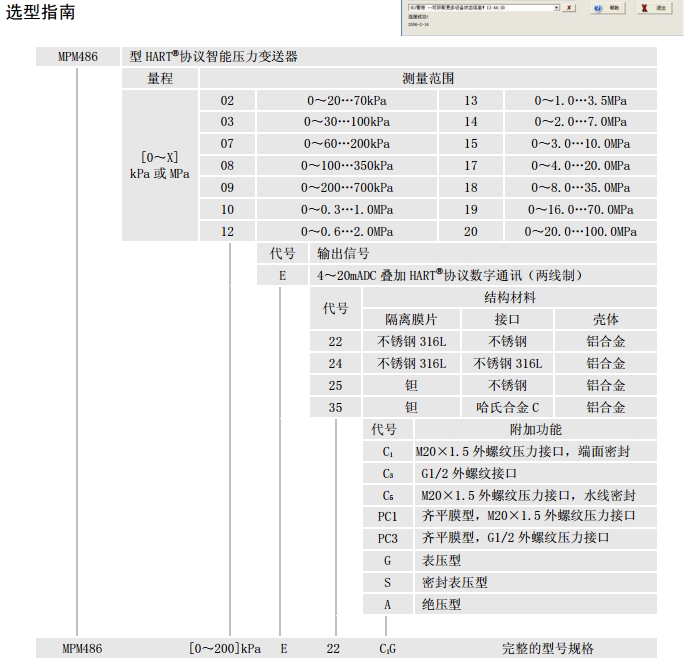This screenshot has width=686, height=663.
Task: Click the 0~16.0…70.0MPa range cell
Action: [x=581, y=210]
